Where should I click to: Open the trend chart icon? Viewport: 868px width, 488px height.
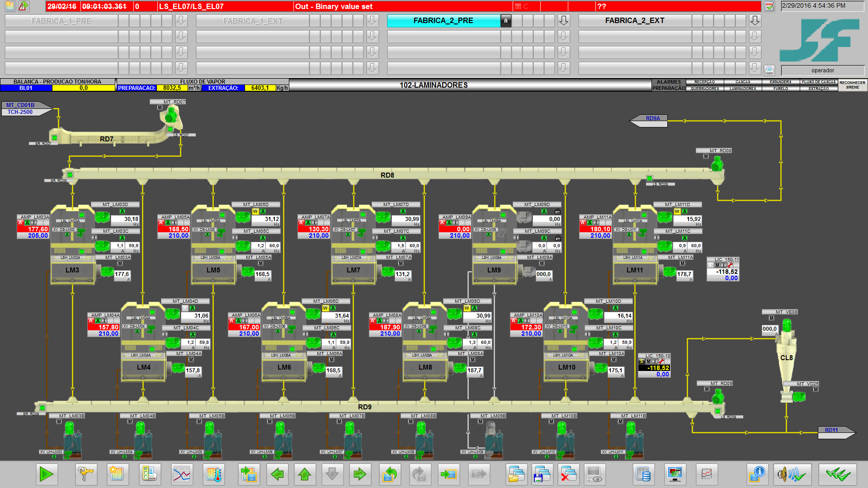[182, 474]
